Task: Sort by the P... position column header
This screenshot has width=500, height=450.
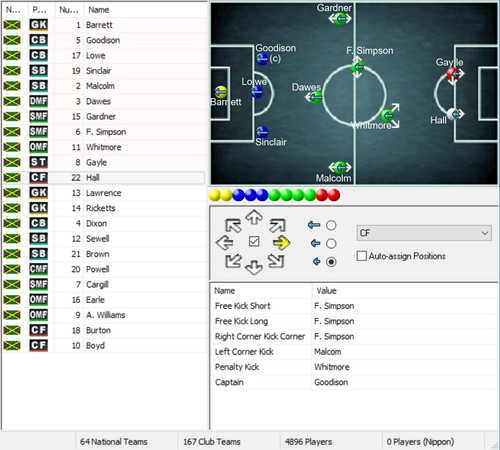Action: (40, 10)
